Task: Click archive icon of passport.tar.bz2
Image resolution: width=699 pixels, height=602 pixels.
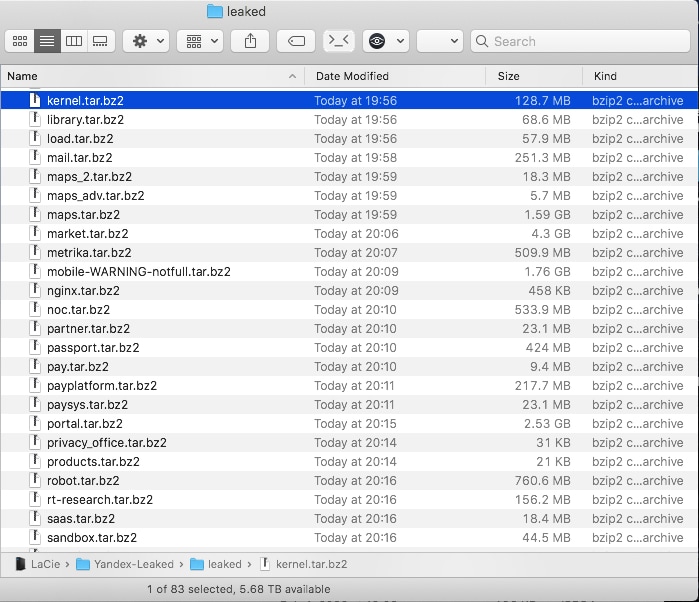Action: pos(35,347)
